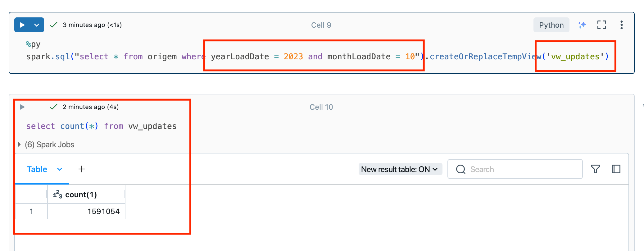
Task: Expand Cell 9 to fullscreen focus mode
Action: 602,25
